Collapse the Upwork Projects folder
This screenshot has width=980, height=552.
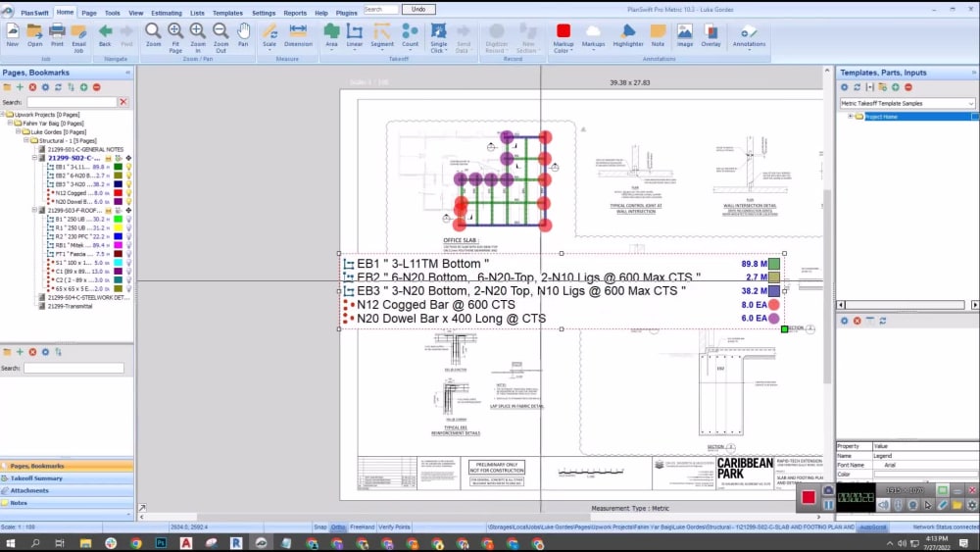pos(3,115)
